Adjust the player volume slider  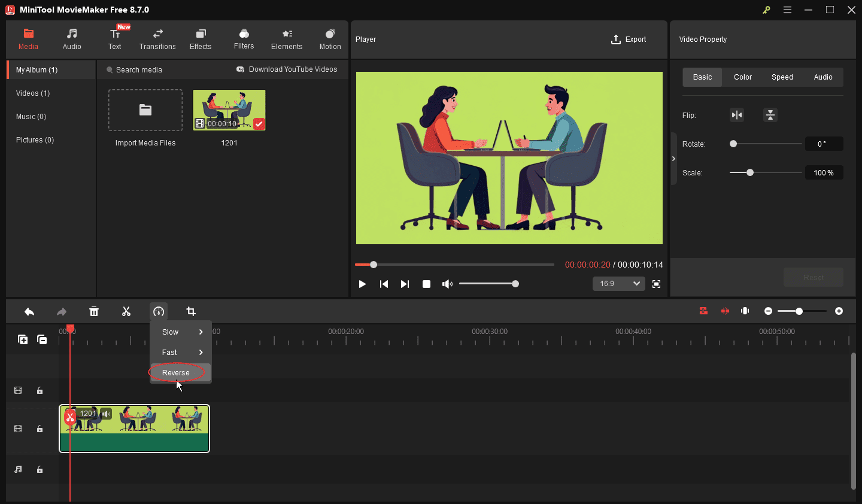[488, 284]
